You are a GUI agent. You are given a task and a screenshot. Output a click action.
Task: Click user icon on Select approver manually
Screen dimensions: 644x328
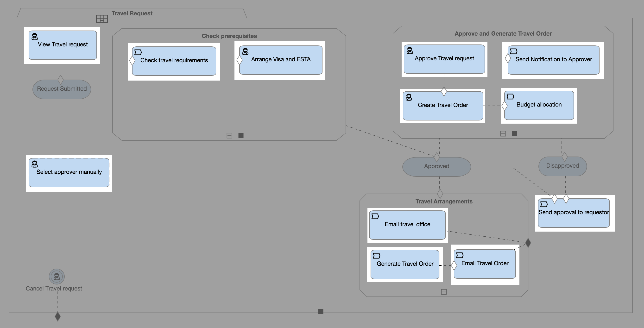(x=35, y=164)
